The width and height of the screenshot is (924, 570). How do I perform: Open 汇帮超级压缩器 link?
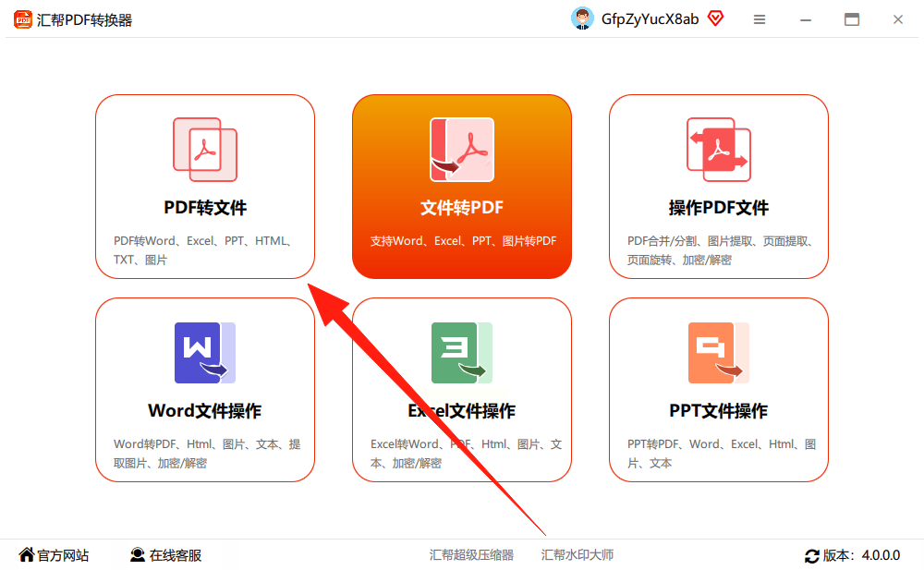click(471, 554)
